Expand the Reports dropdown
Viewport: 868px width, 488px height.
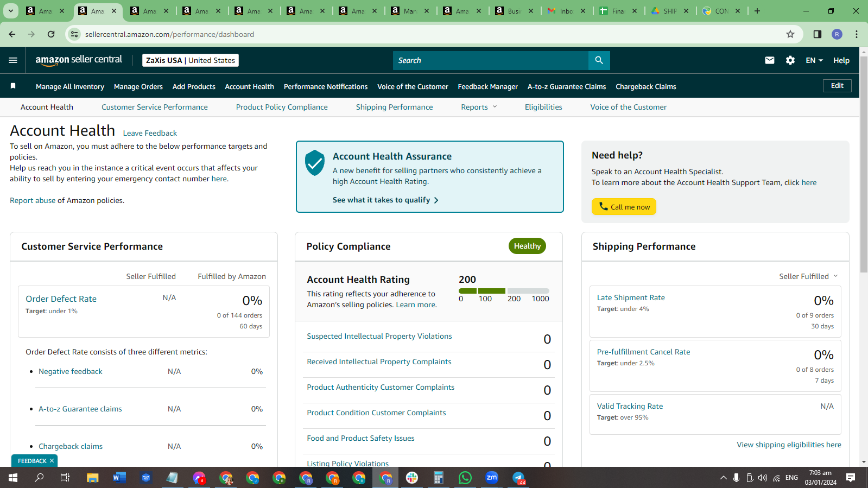(479, 107)
